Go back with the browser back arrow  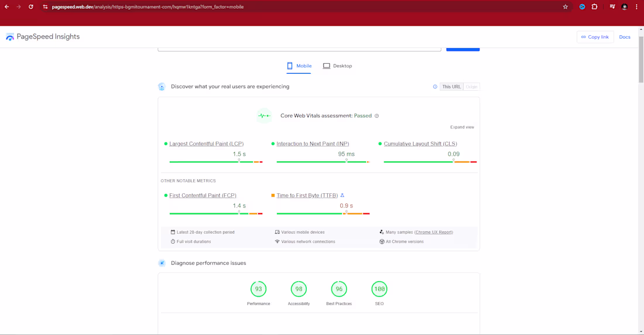click(6, 6)
